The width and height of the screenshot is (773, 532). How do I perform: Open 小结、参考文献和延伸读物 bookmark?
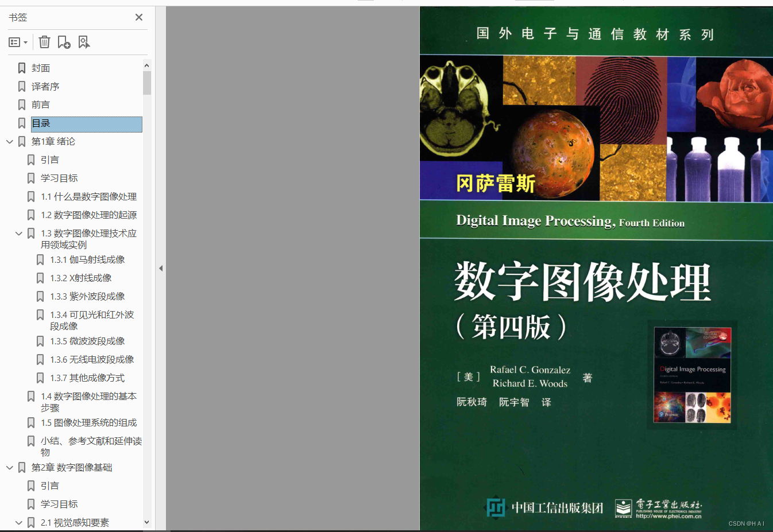click(91, 447)
